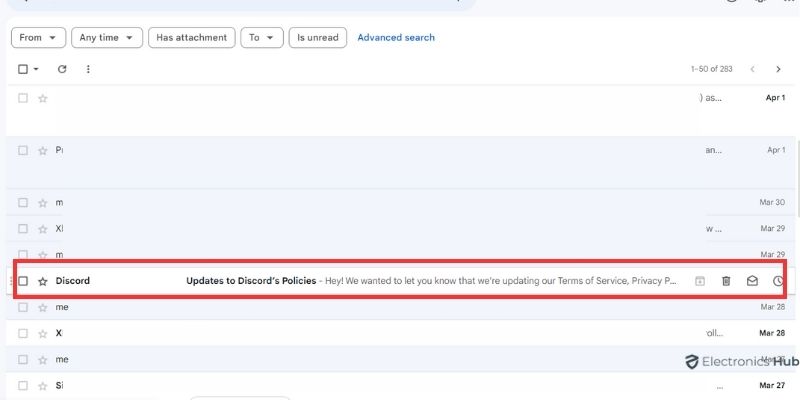Screen dimensions: 800x400
Task: Open the email dated Mar 27
Action: pos(401,385)
